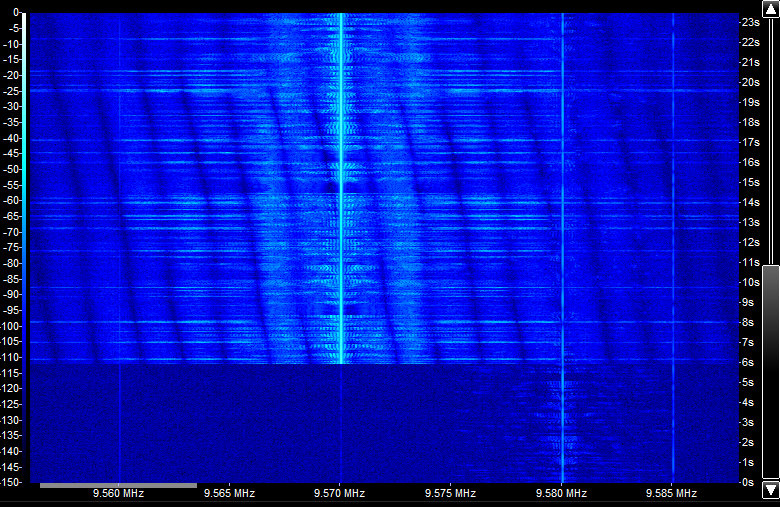Select the 0s time marker
This screenshot has width=780, height=507.
point(748,483)
